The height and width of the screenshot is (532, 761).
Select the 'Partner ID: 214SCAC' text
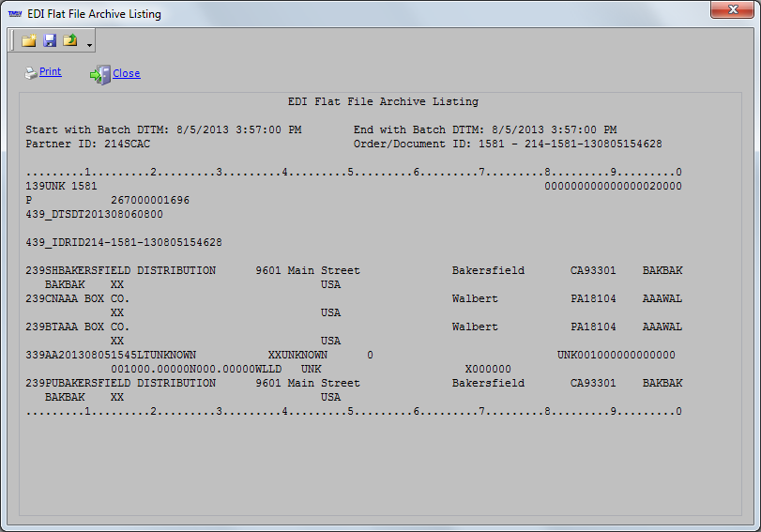88,144
